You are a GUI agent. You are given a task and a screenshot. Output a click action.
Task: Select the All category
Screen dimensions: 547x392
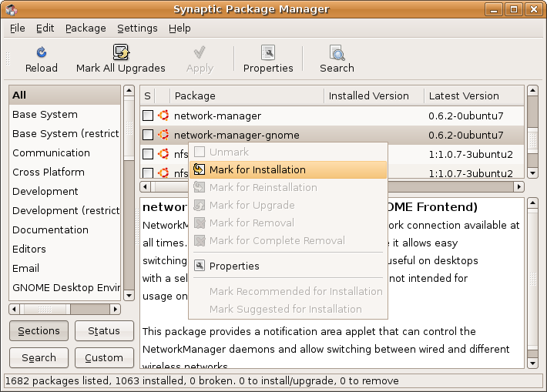coord(65,95)
